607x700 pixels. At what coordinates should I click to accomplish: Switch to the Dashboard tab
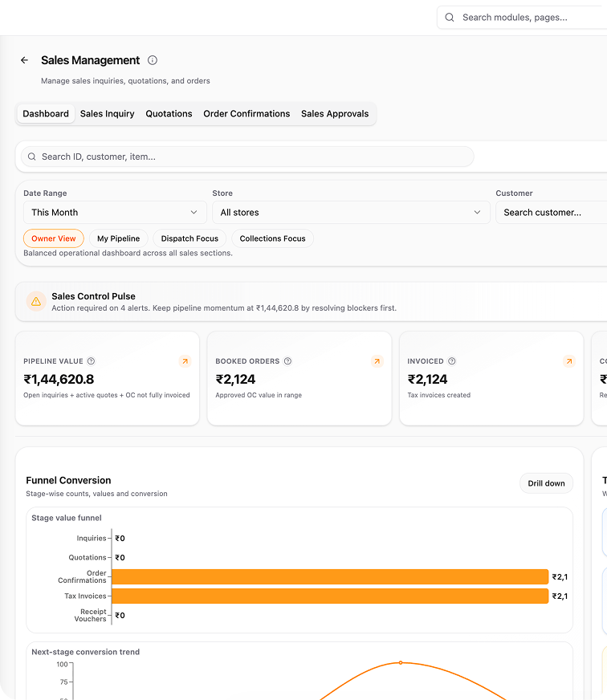pos(46,114)
